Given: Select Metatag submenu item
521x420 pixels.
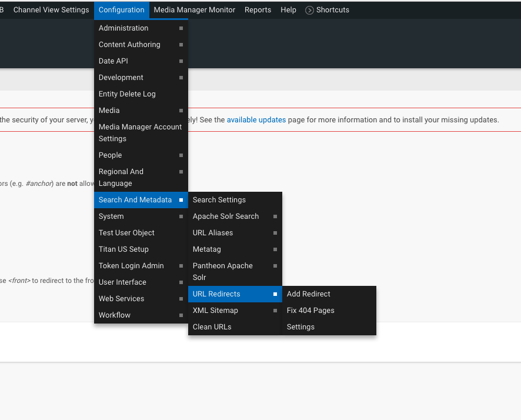Looking at the screenshot, I should (235, 249).
